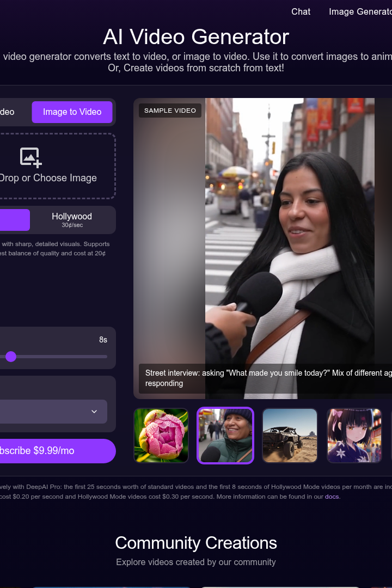Image resolution: width=392 pixels, height=588 pixels.
Task: Open the dropdown with chevron arrow
Action: (53, 412)
